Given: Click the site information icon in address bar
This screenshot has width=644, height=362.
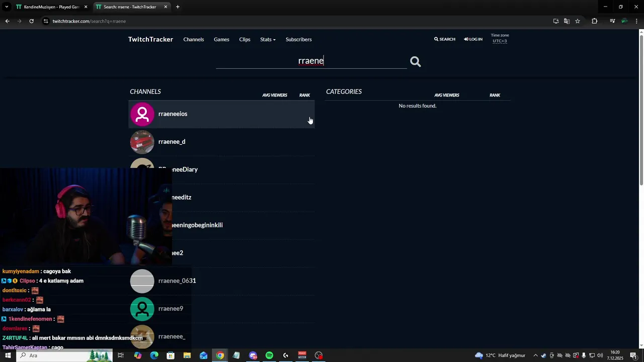Looking at the screenshot, I should pyautogui.click(x=46, y=21).
